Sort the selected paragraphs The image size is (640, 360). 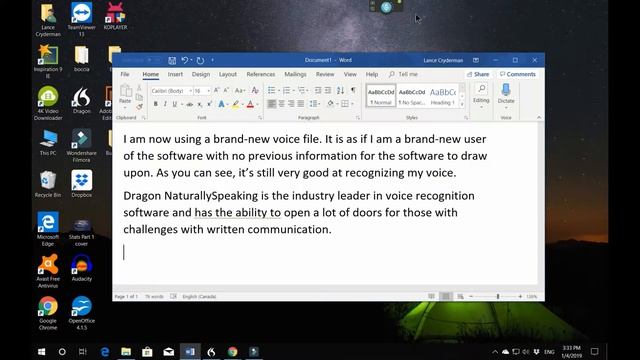tap(340, 90)
